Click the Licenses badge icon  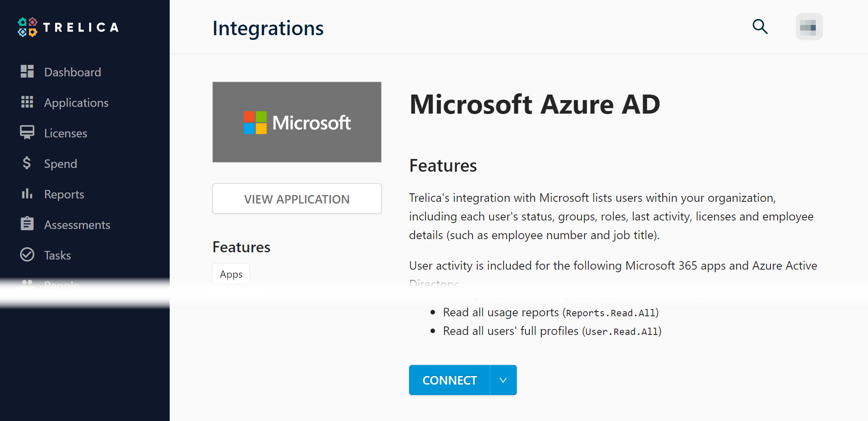pos(27,132)
